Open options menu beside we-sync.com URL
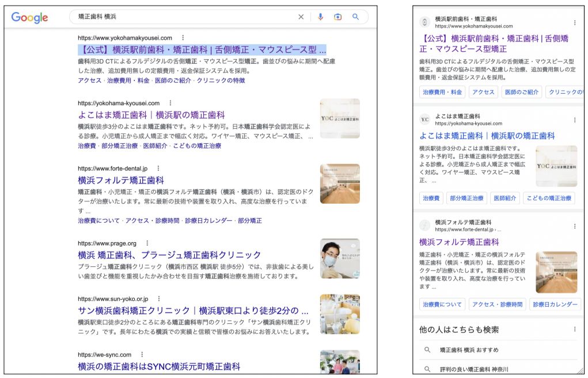Screen dimensions: 588x378 coord(142,355)
